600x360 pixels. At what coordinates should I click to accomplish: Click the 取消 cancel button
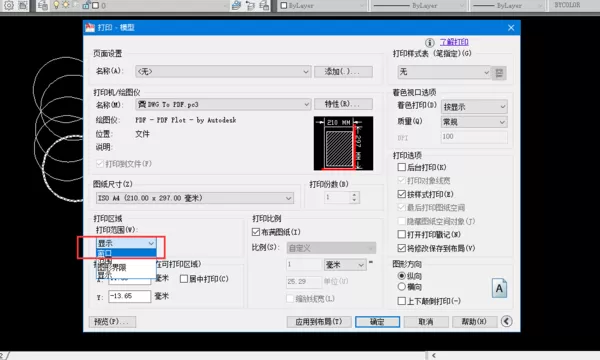pyautogui.click(x=426, y=322)
